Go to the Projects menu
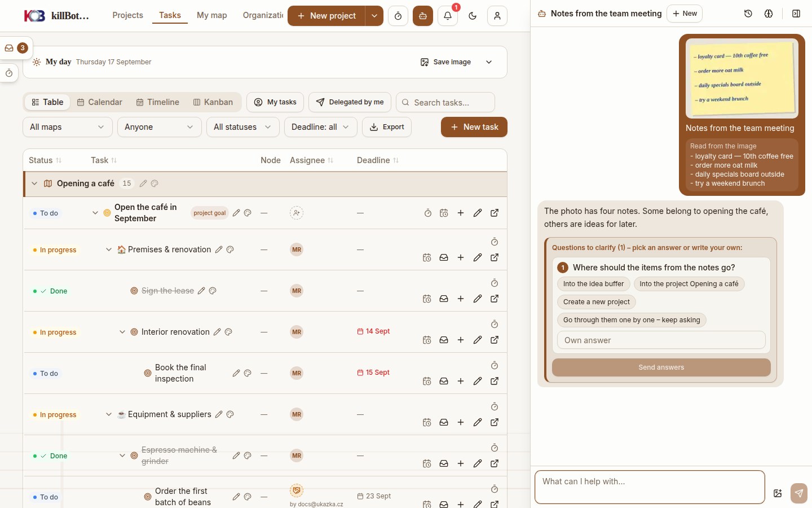 coord(128,15)
